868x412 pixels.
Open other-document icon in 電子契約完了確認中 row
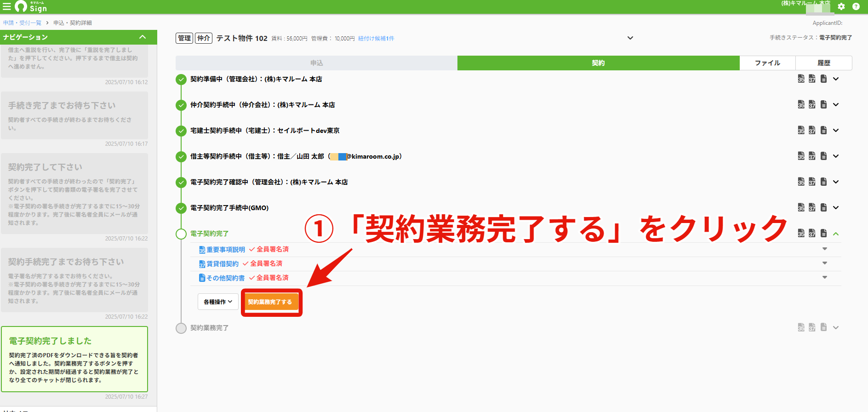(x=824, y=182)
